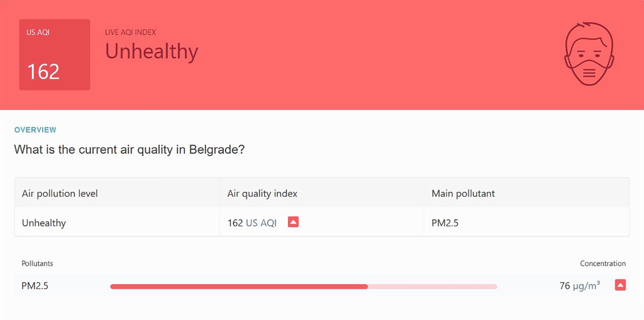Click the red arrow beside 162 US AQI

(x=293, y=222)
